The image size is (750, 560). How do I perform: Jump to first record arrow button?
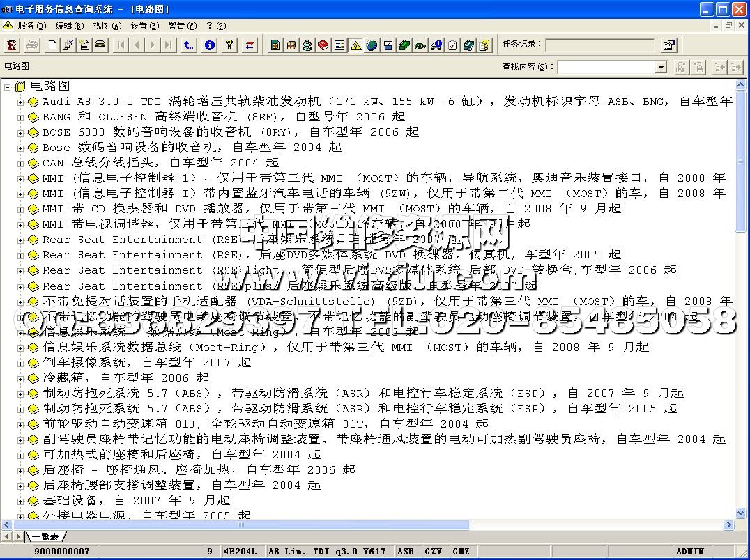coord(121,45)
